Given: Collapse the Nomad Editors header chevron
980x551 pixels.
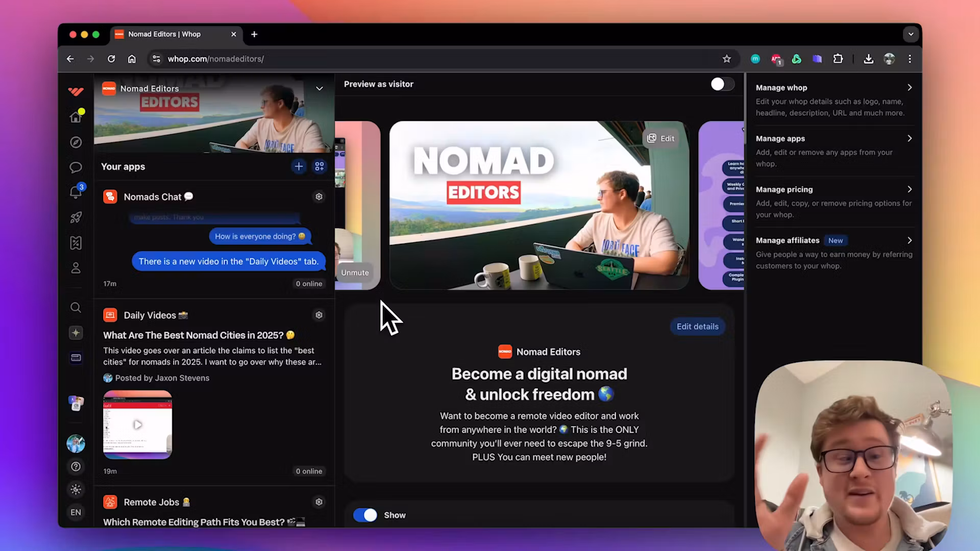Looking at the screenshot, I should click(x=320, y=88).
